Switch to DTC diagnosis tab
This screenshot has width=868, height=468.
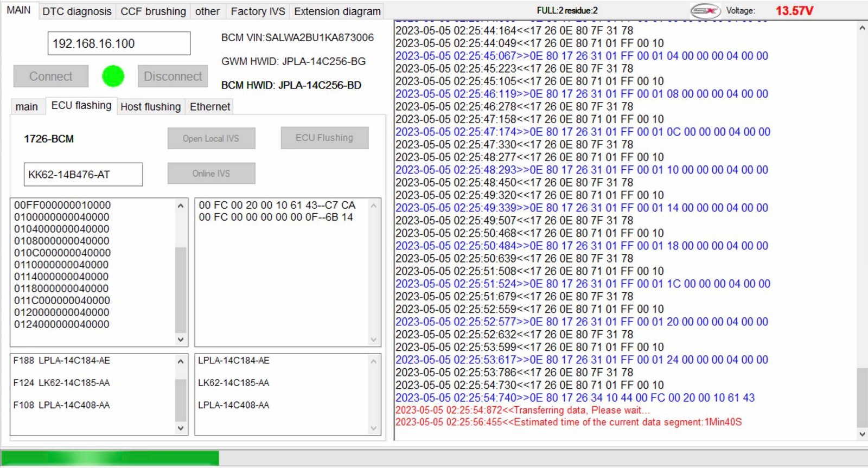pos(76,11)
